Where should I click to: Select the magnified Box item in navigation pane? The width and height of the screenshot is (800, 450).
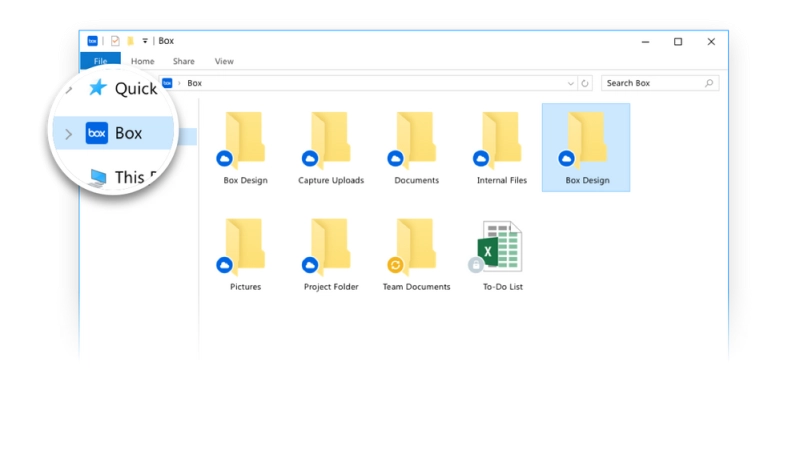(114, 133)
